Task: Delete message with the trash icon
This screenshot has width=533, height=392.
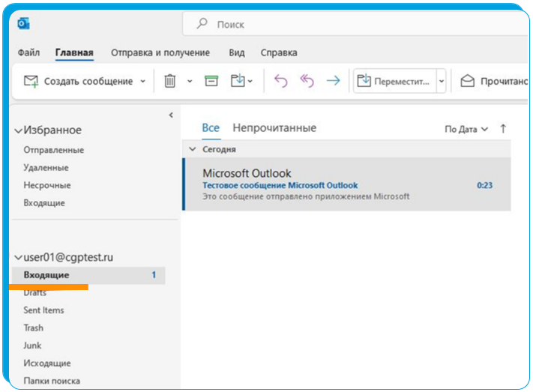Action: [x=170, y=81]
